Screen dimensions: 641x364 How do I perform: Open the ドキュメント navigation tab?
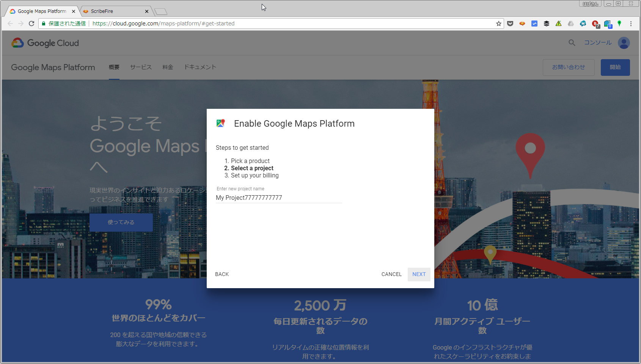tap(200, 67)
